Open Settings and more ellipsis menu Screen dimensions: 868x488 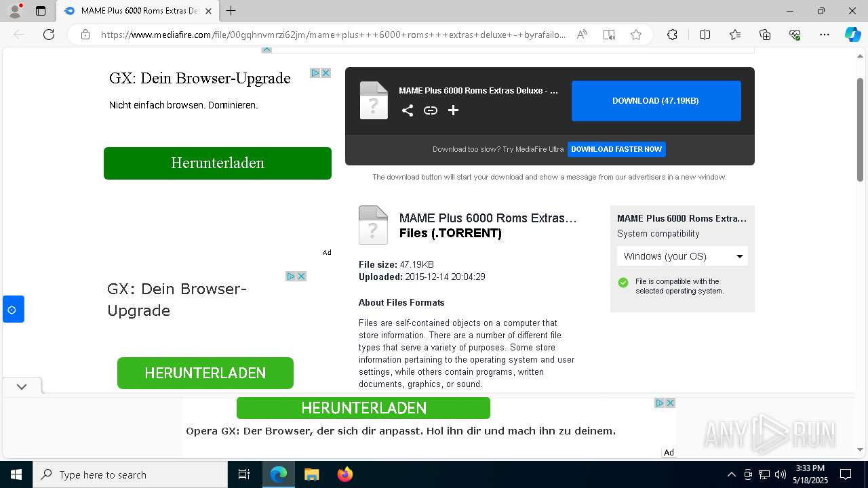point(825,35)
